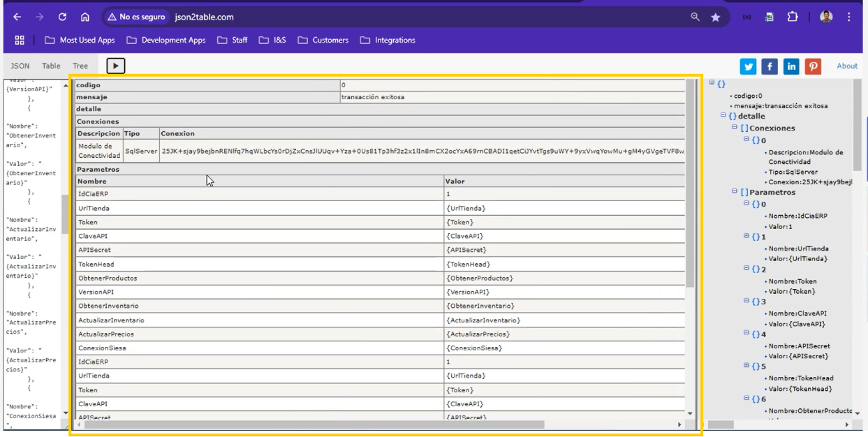The height and width of the screenshot is (437, 868).
Task: Share the page on Pinterest
Action: (813, 66)
